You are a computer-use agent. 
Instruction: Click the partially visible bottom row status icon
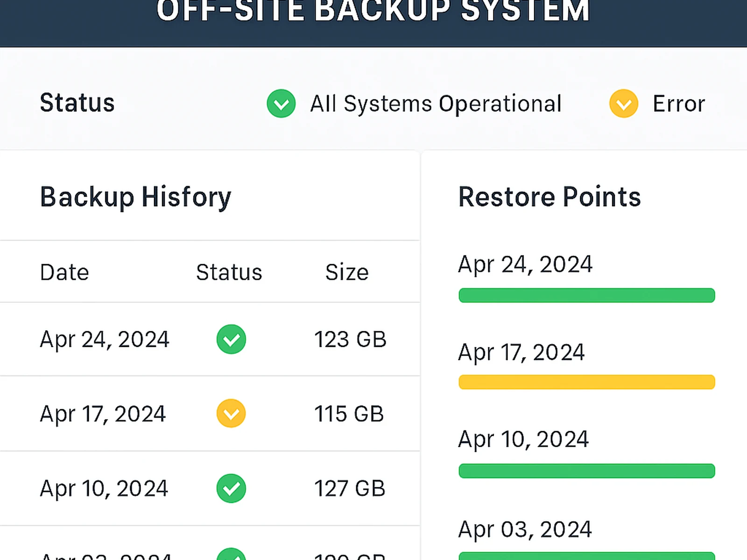[231, 555]
